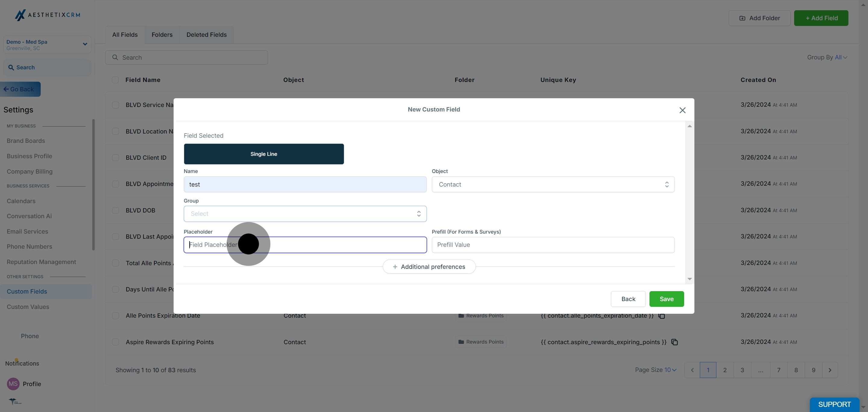The width and height of the screenshot is (868, 412).
Task: Open the Object dropdown showing Contact
Action: (553, 184)
